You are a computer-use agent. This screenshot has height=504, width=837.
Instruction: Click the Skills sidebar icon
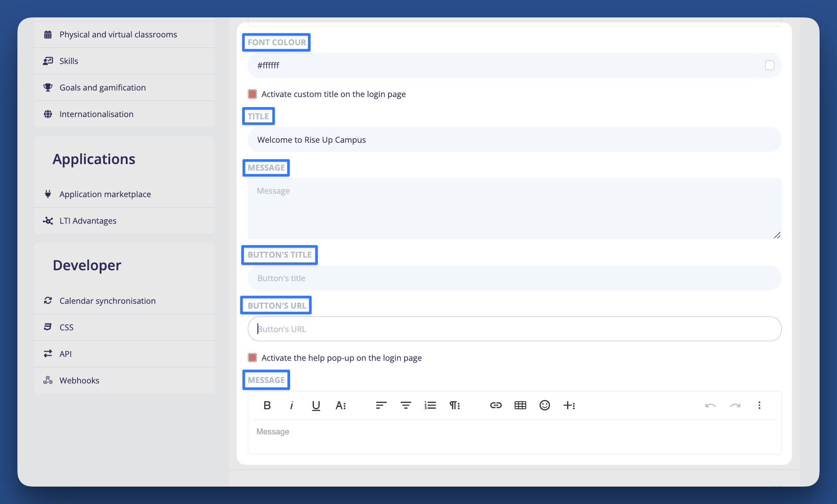pyautogui.click(x=48, y=61)
